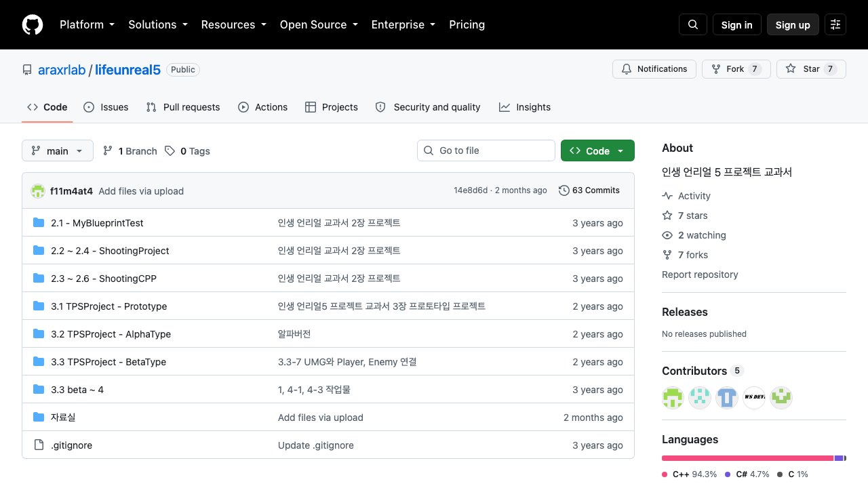Expand the Enterprise menu
Viewport: 868px width, 488px height.
coord(403,24)
